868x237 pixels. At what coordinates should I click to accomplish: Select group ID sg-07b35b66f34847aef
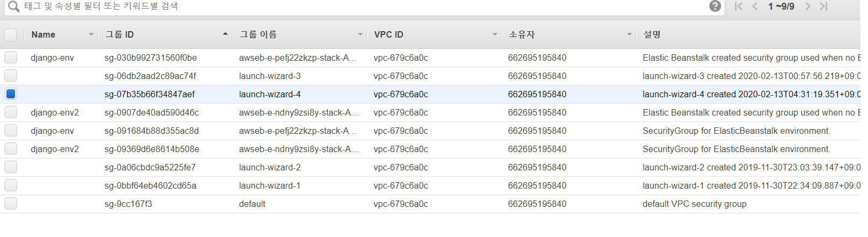150,94
